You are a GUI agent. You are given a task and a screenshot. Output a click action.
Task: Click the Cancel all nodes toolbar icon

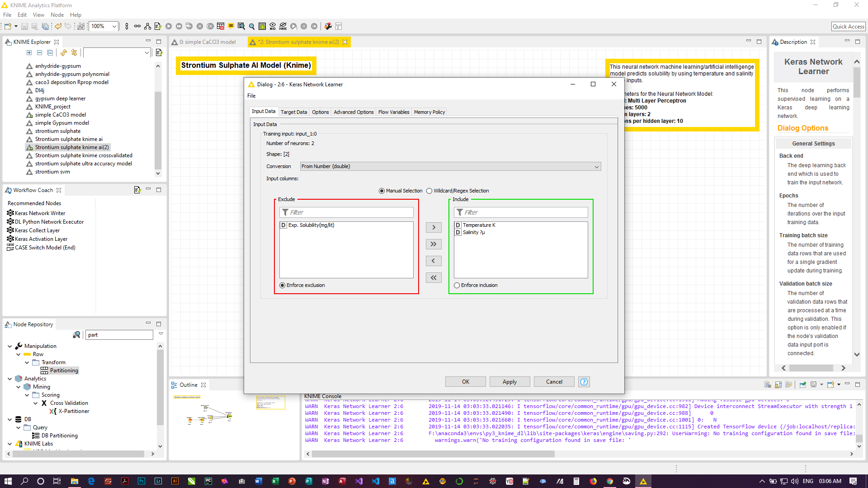[x=210, y=26]
